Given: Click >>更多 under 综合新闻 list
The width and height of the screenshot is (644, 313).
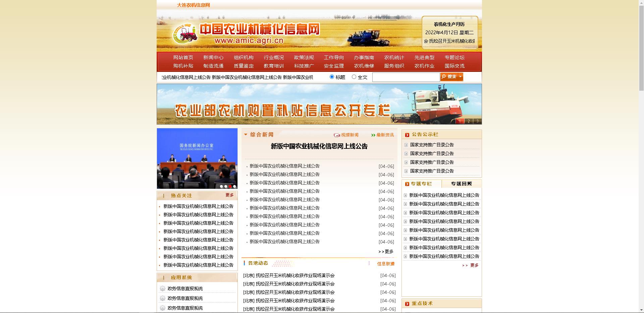Looking at the screenshot, I should click(386, 252).
